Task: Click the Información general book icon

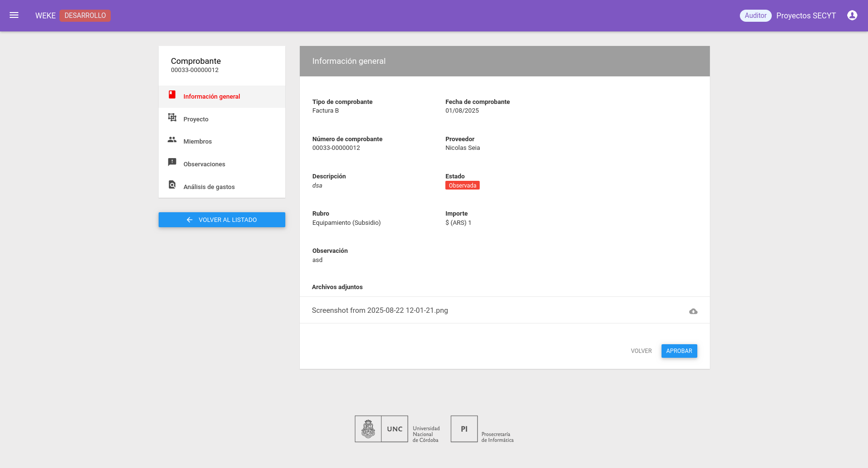Action: point(172,95)
